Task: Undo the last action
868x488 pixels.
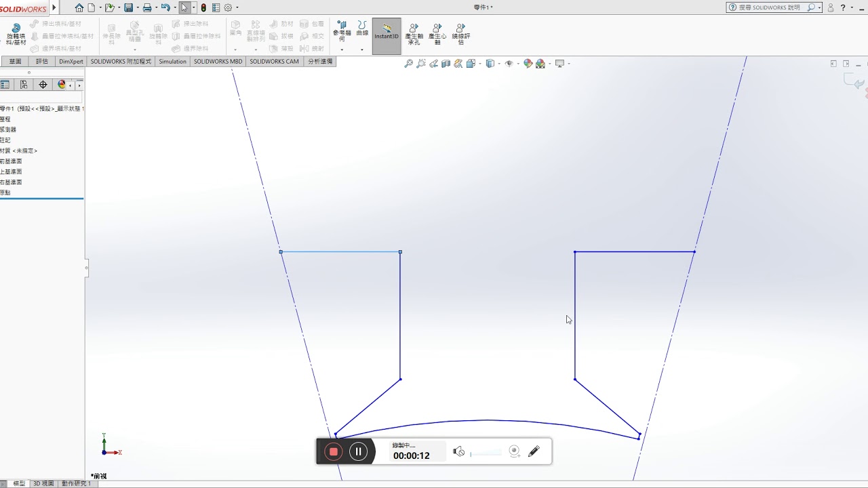Action: 165,7
